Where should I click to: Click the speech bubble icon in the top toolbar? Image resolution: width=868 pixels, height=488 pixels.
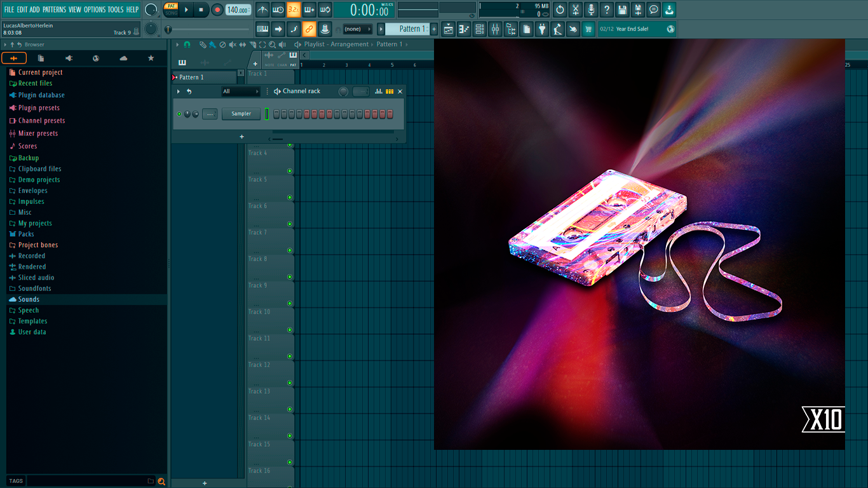click(x=653, y=10)
